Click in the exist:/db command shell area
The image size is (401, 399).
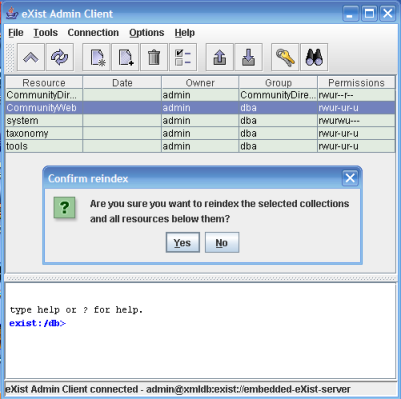point(200,330)
